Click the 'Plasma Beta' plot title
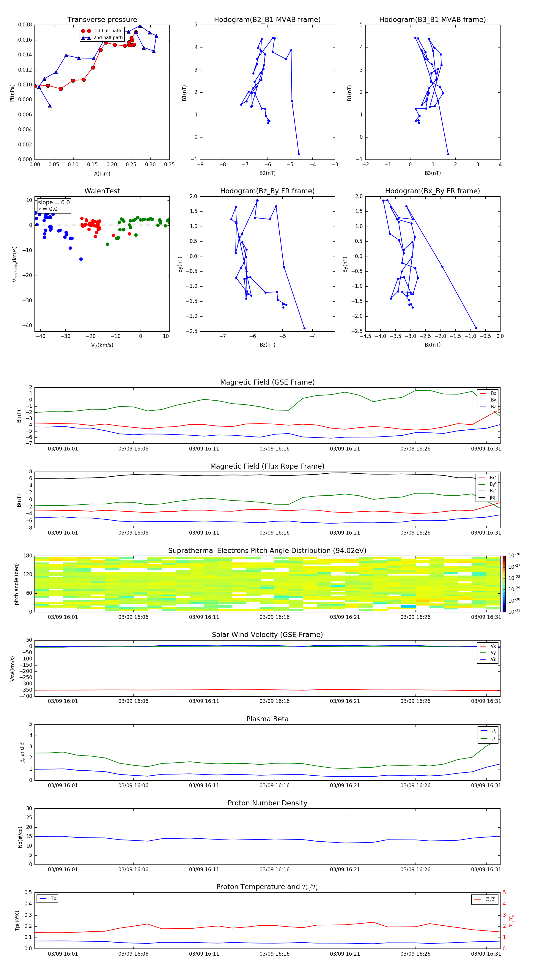Image resolution: width=535 pixels, height=980 pixels. (267, 719)
